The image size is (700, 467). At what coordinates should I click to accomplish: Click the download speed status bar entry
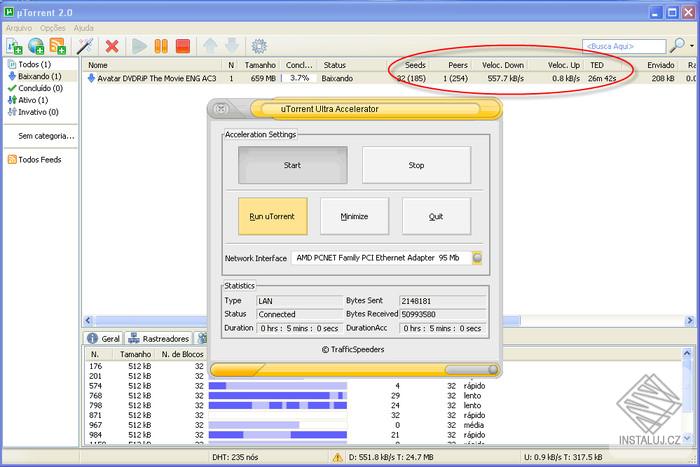pyautogui.click(x=391, y=457)
